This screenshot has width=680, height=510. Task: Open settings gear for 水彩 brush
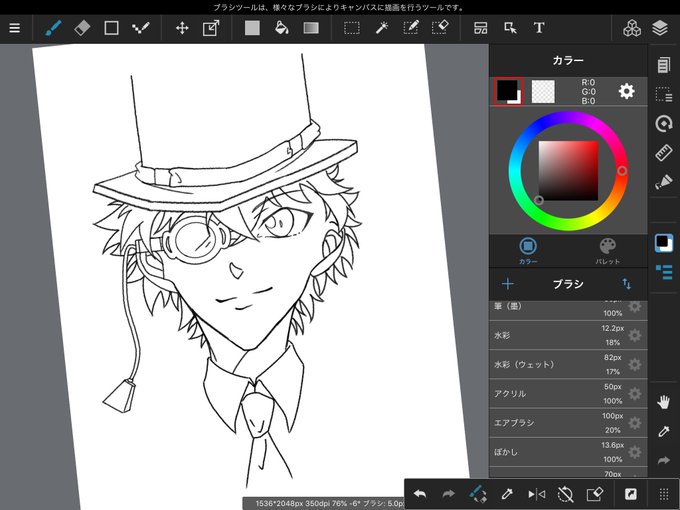pyautogui.click(x=634, y=335)
